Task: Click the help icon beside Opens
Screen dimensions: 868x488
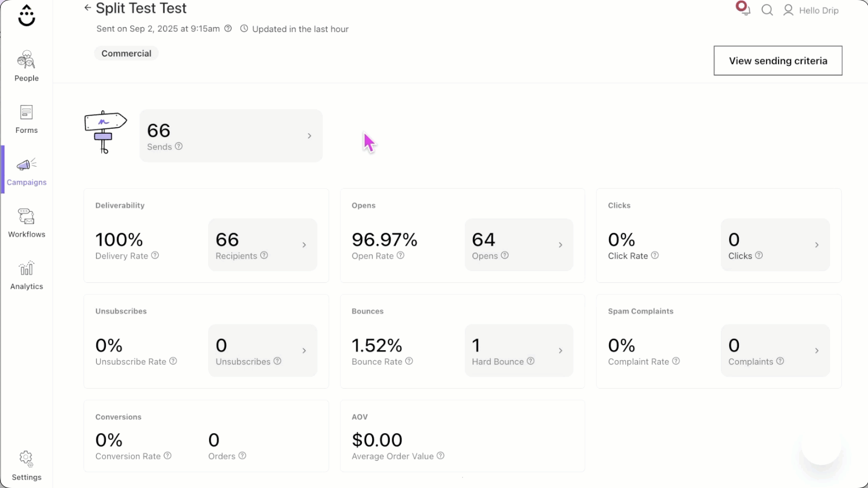Action: [505, 255]
